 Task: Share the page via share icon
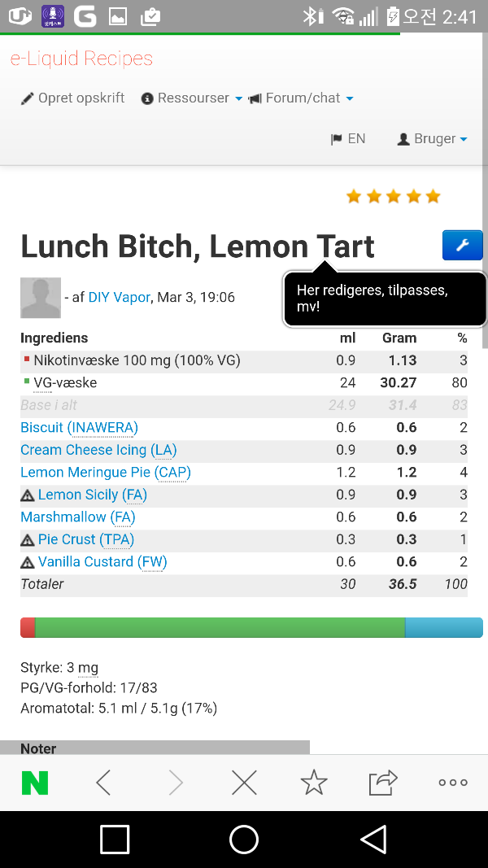pyautogui.click(x=382, y=783)
